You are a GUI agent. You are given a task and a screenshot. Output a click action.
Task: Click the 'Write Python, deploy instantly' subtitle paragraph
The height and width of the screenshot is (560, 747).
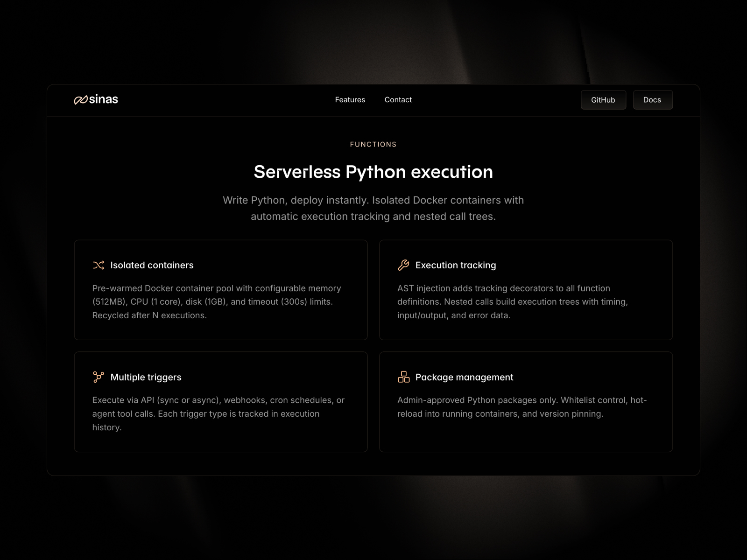tap(373, 208)
